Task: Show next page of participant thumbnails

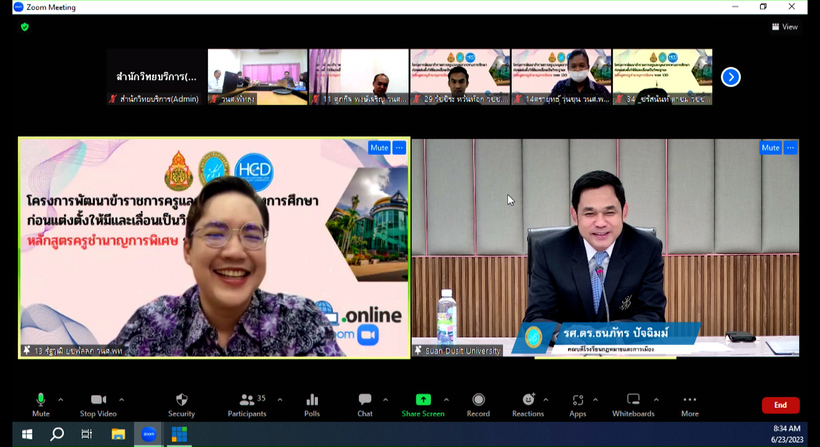Action: point(731,77)
